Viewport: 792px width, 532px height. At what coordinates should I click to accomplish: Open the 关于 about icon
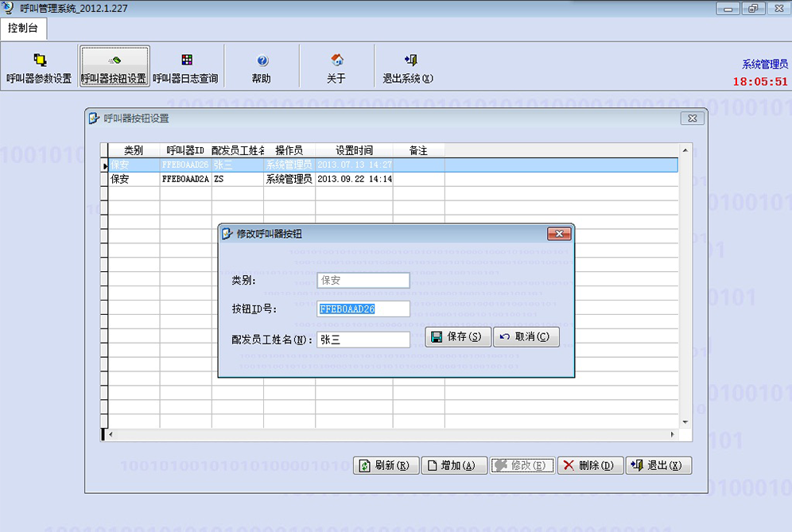336,68
